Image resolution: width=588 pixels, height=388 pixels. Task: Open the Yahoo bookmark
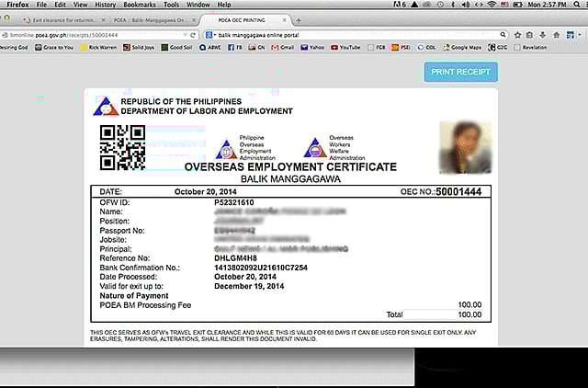click(x=313, y=46)
